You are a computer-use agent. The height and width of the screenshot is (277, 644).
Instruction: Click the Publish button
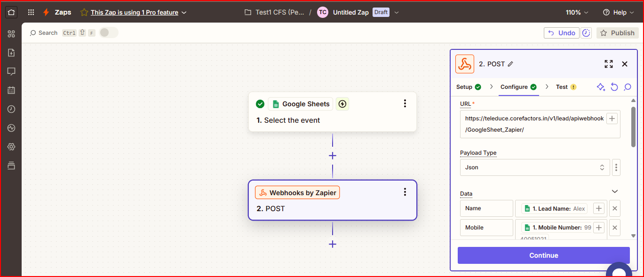[x=618, y=33]
